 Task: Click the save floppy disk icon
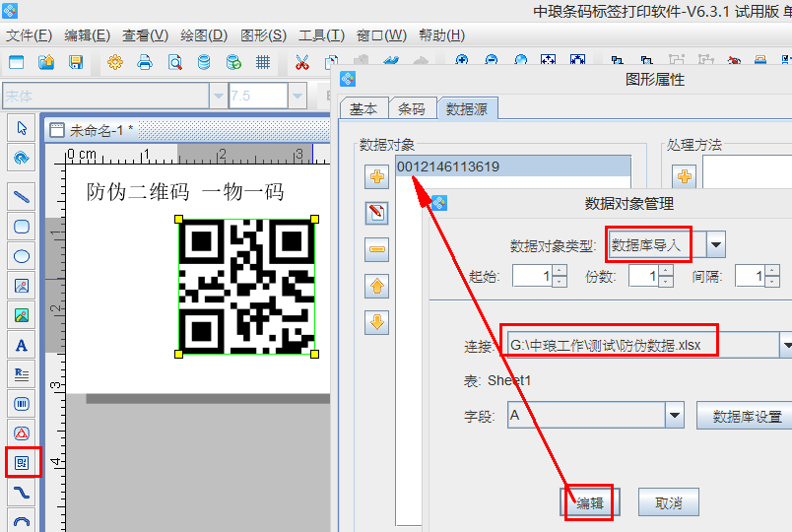coord(76,62)
